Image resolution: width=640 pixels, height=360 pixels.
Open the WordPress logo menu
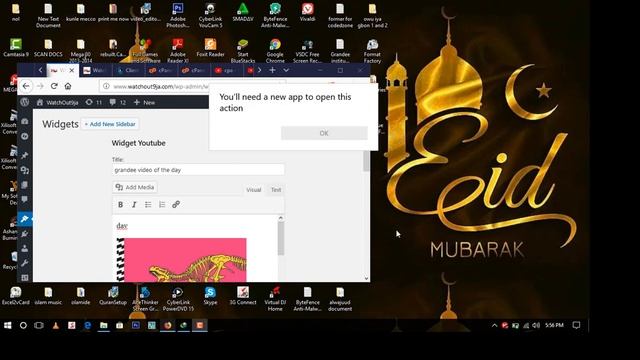coord(25,102)
